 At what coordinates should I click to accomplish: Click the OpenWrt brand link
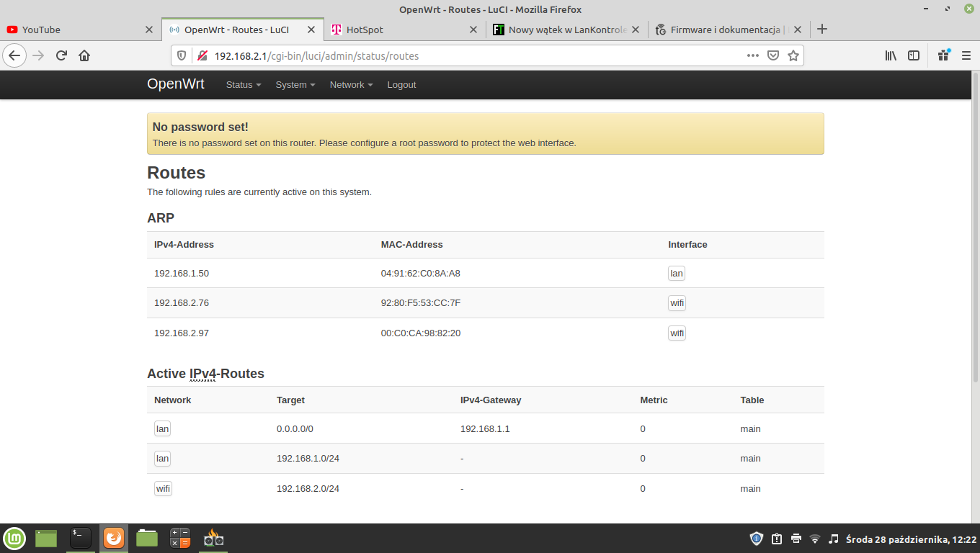[176, 84]
